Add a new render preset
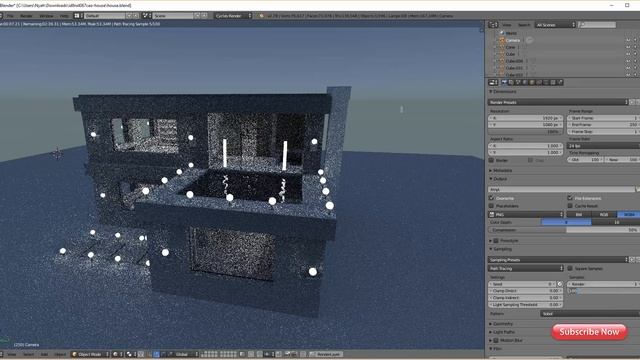Viewport: 640px width, 360px height. tap(632, 102)
